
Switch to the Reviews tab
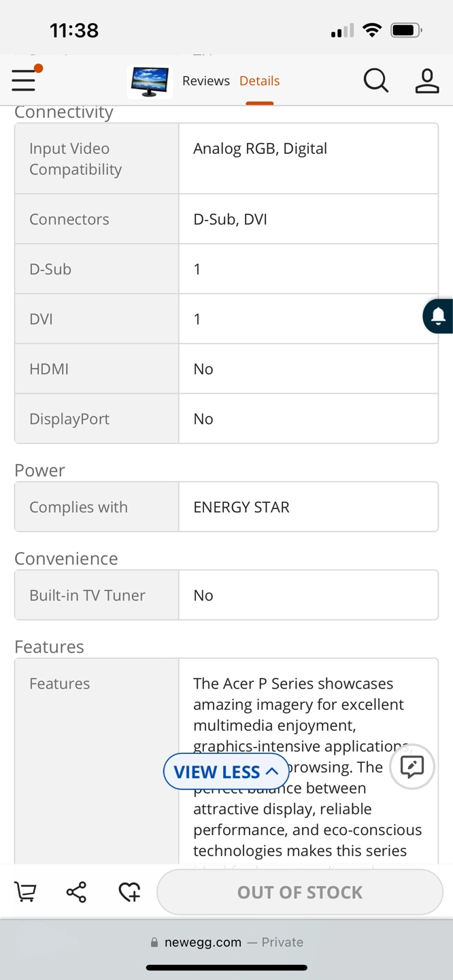(206, 80)
